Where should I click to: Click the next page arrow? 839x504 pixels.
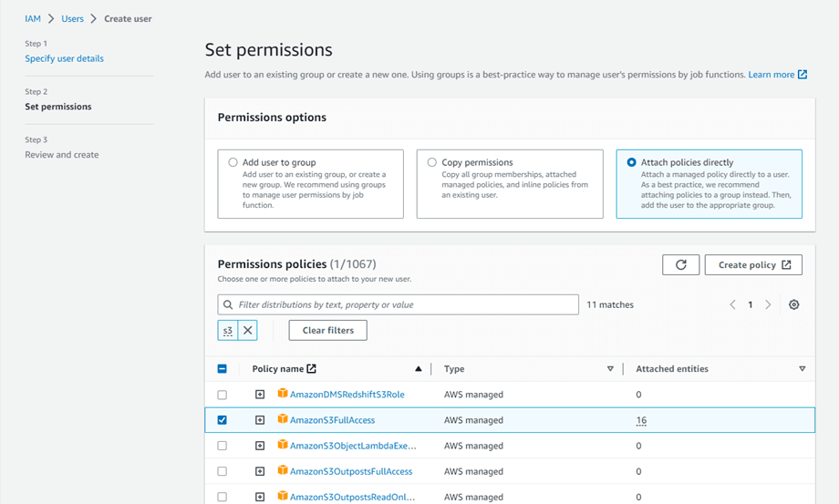pyautogui.click(x=768, y=304)
